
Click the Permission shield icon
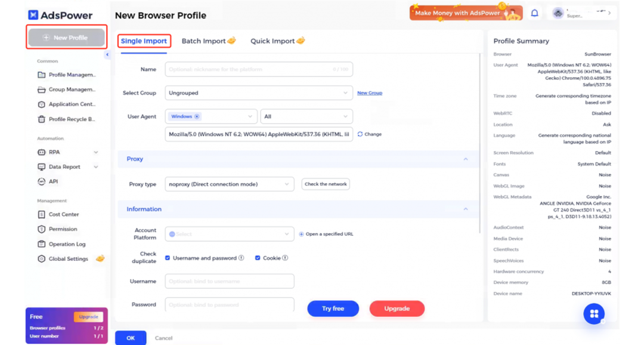[42, 229]
